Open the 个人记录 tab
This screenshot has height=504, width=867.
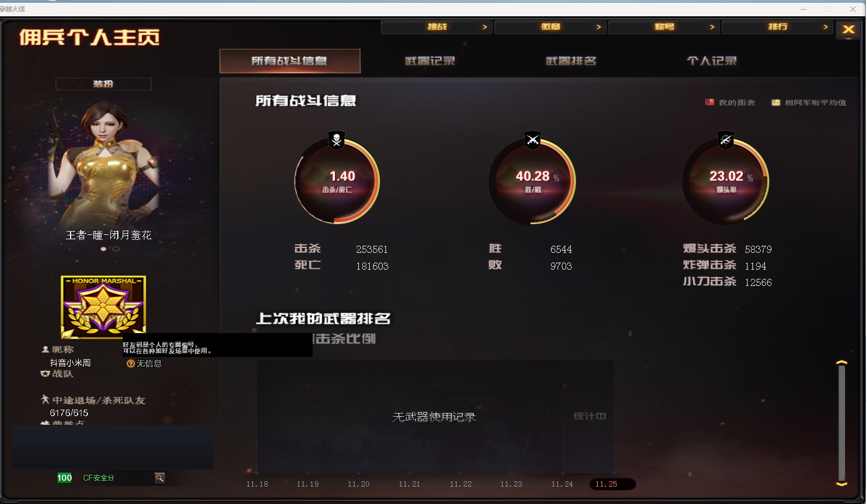[x=712, y=61]
